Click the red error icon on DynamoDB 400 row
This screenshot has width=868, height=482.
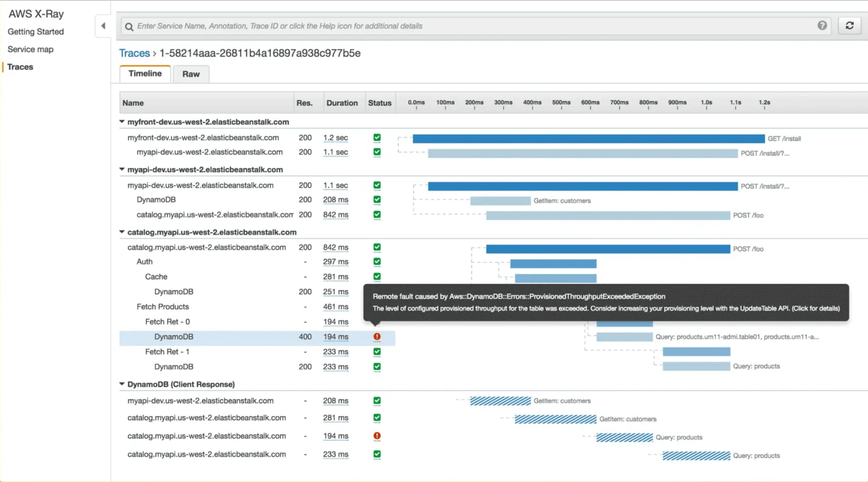[x=377, y=336]
